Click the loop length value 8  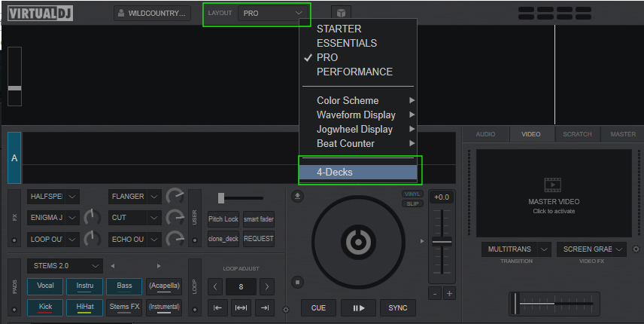click(x=241, y=286)
